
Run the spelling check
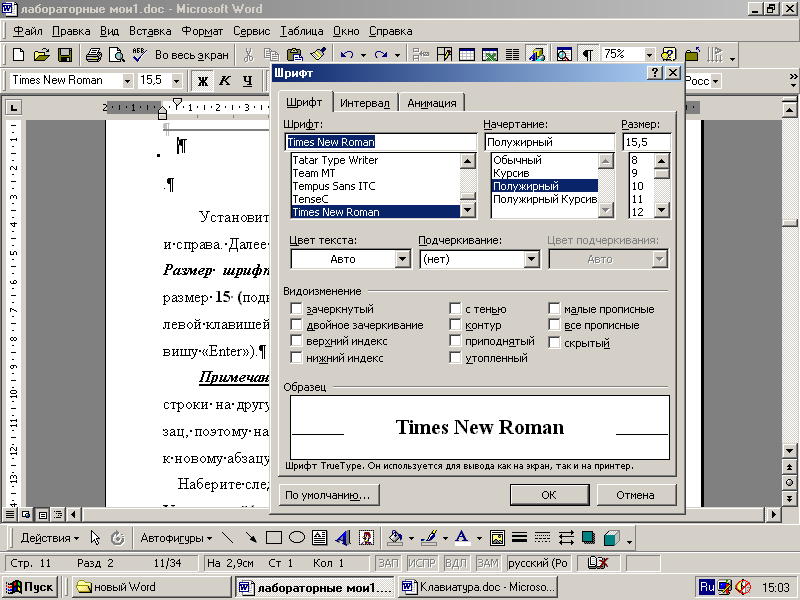tap(139, 55)
